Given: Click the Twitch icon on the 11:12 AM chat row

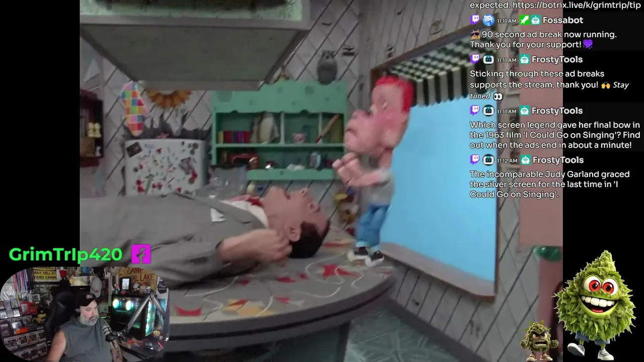Looking at the screenshot, I should tap(475, 160).
